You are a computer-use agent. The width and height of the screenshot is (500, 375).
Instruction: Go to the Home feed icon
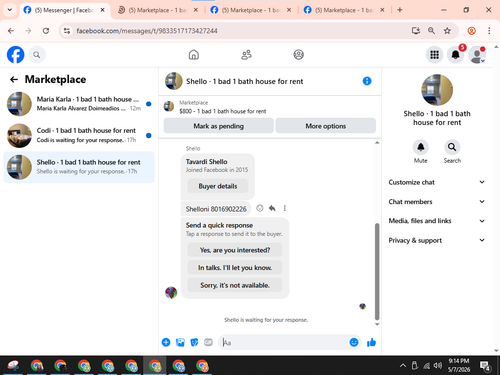pos(194,55)
